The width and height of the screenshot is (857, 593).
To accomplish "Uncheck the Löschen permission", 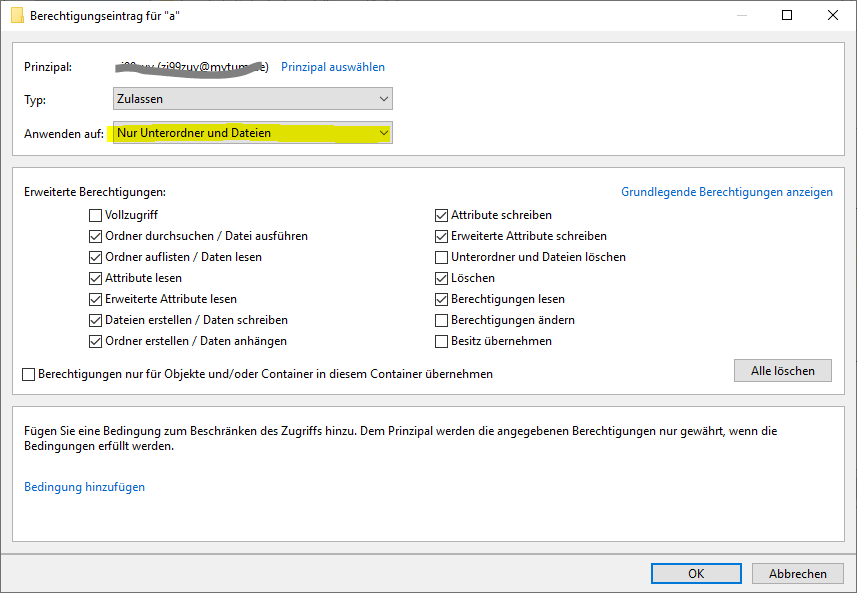I will pyautogui.click(x=441, y=278).
